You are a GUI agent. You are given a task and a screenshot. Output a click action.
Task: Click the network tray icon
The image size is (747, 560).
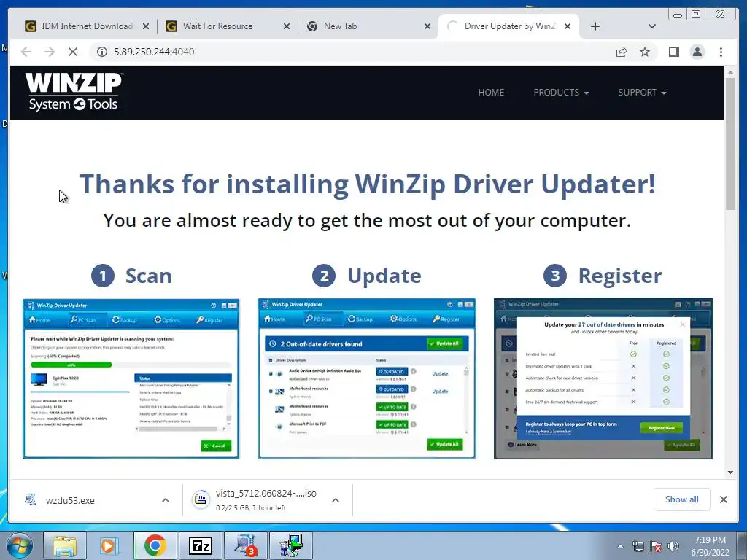[x=638, y=546]
